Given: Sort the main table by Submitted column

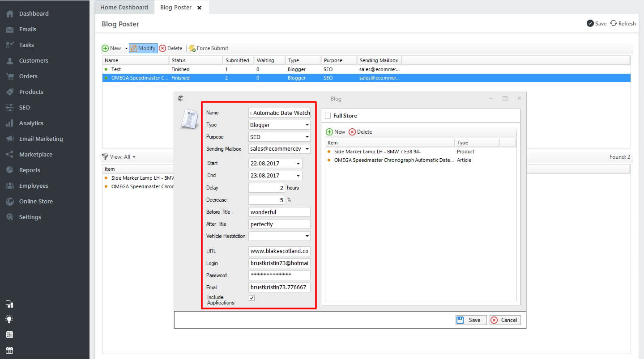Looking at the screenshot, I should click(239, 60).
